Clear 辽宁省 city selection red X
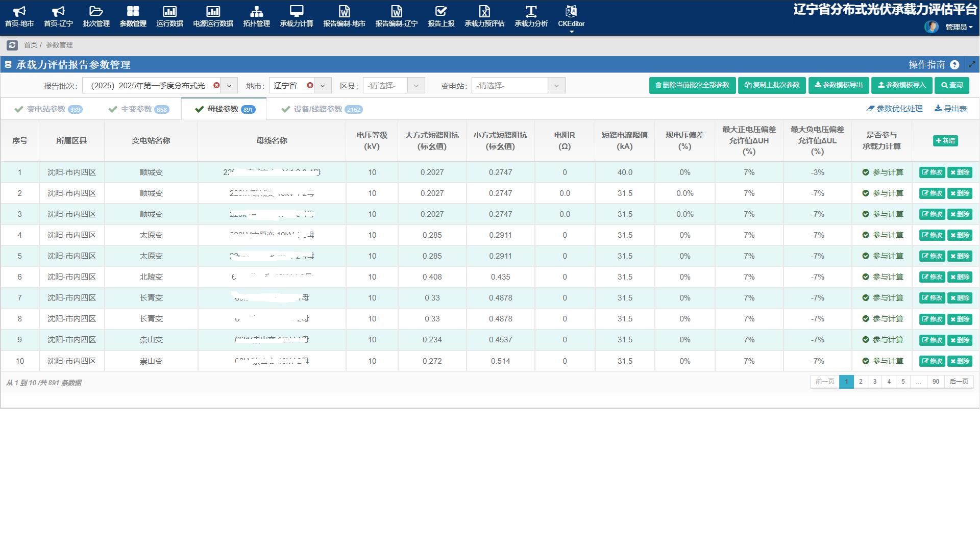Viewport: 980px width, 551px height. pos(310,85)
